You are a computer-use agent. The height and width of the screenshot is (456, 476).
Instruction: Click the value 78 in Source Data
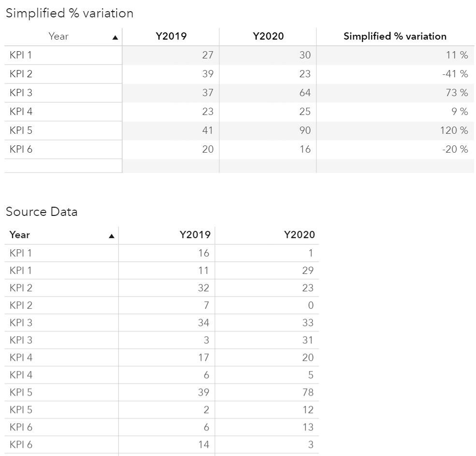point(308,392)
